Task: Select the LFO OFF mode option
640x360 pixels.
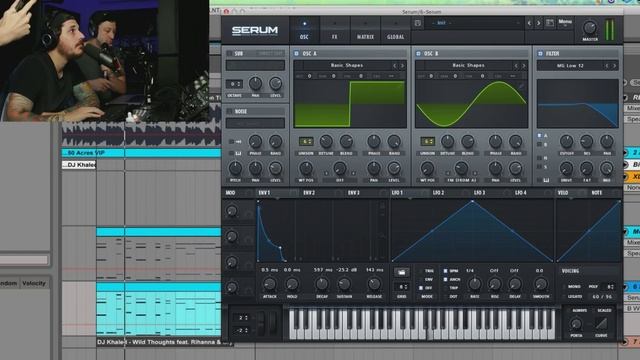Action: coord(421,288)
